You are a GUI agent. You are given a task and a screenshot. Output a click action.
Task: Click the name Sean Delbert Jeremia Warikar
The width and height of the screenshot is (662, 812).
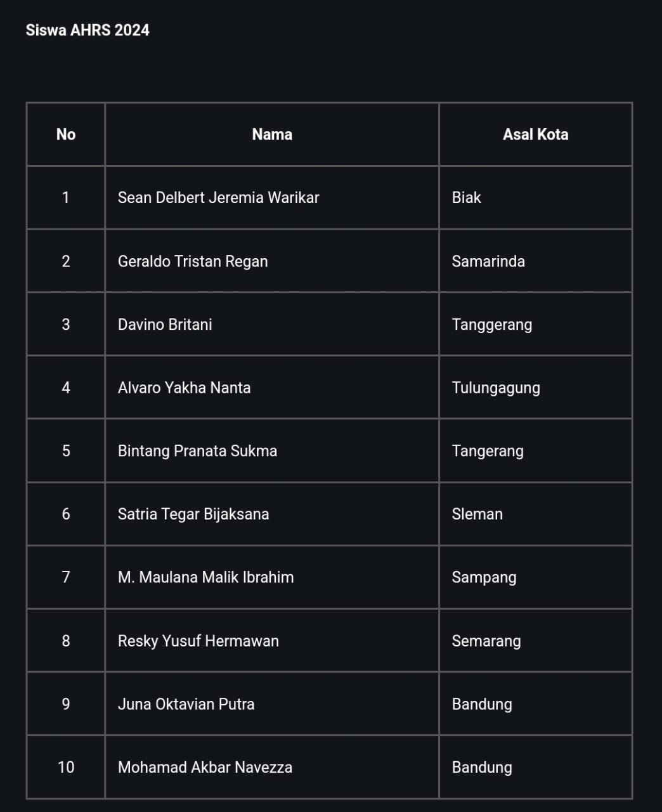(218, 197)
